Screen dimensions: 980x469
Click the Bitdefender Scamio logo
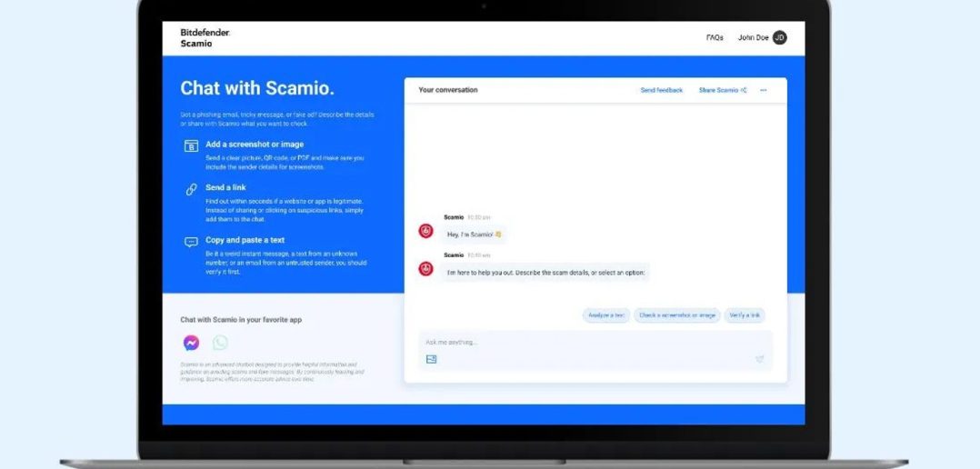tap(205, 37)
